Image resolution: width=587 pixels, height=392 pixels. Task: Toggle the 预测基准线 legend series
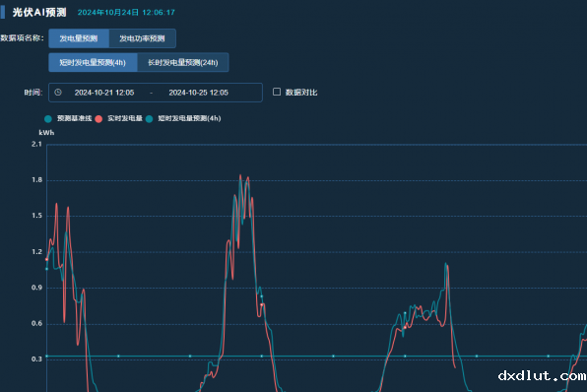pos(68,119)
